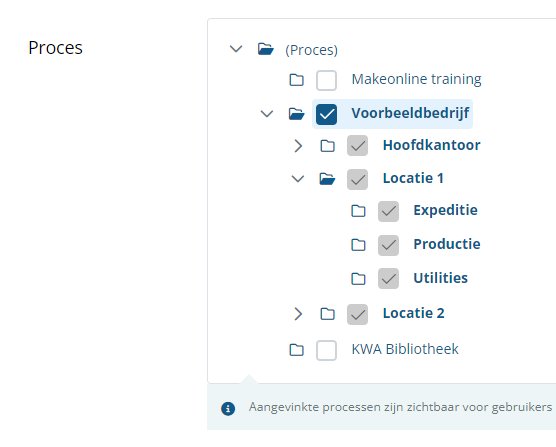Click the open folder icon for Voorbeeldbedrijf

296,114
